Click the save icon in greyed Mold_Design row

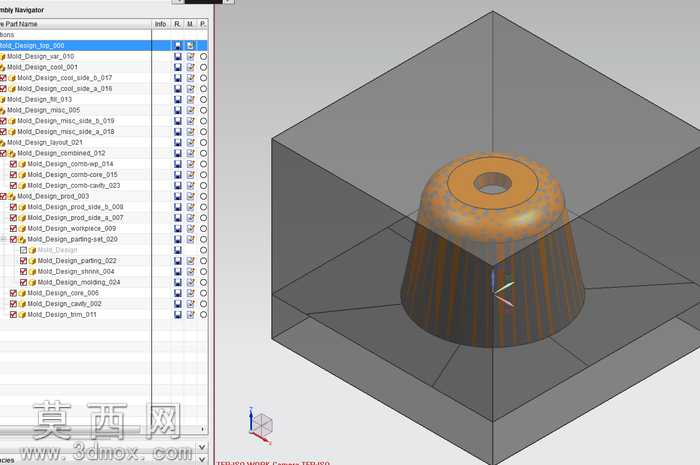coord(178,250)
